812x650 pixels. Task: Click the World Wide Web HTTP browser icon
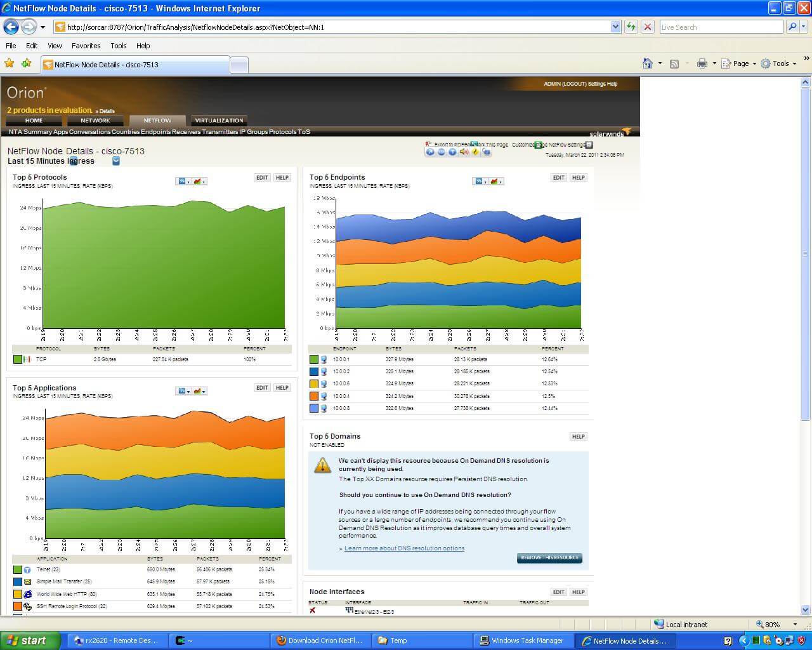pyautogui.click(x=27, y=594)
